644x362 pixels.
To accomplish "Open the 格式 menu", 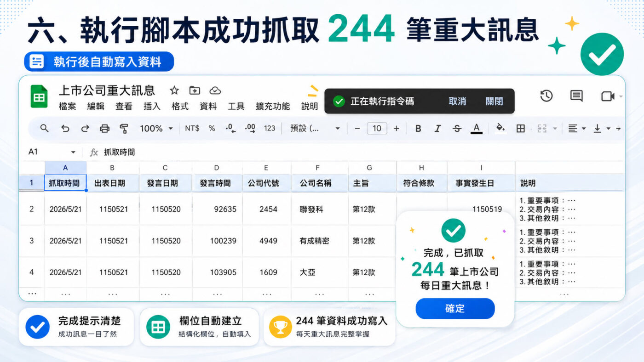I will pos(180,107).
